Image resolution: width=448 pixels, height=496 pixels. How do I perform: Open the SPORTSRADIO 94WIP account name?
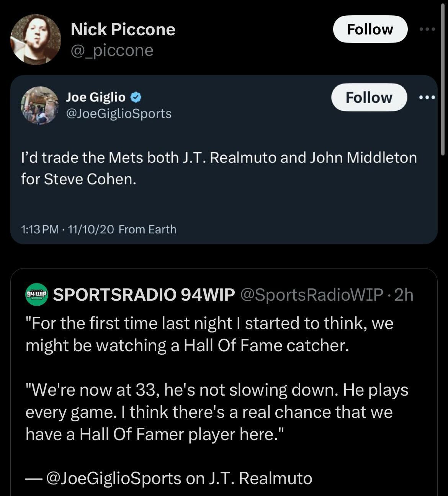pos(144,295)
